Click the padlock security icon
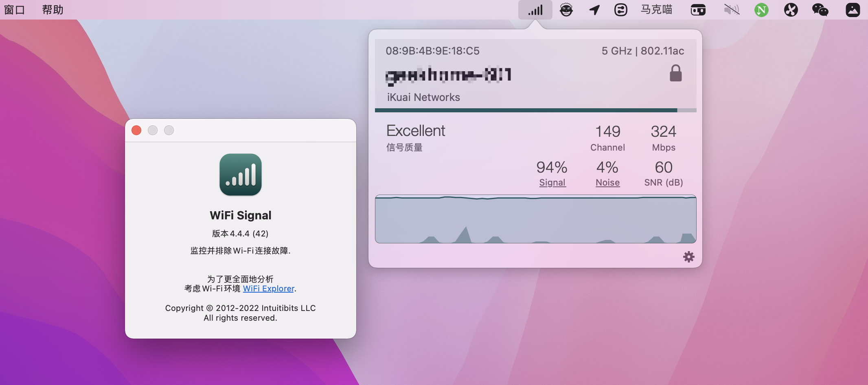Image resolution: width=868 pixels, height=385 pixels. point(675,73)
